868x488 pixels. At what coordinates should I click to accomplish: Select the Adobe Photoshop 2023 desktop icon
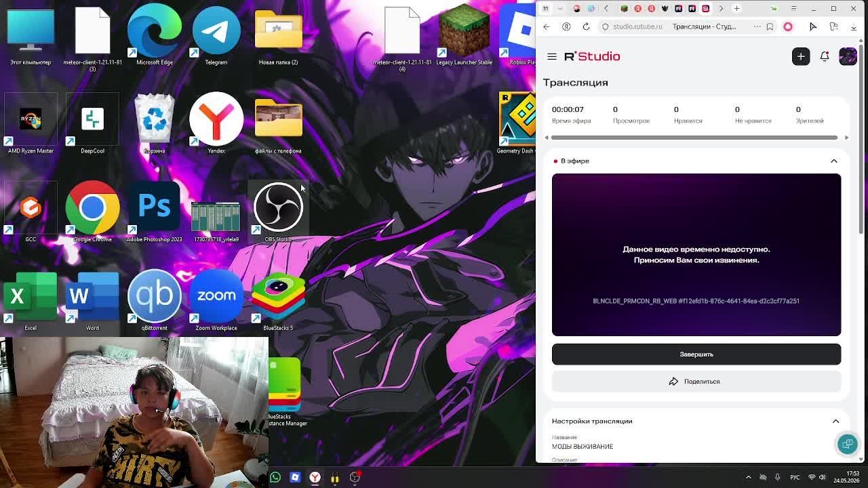155,213
